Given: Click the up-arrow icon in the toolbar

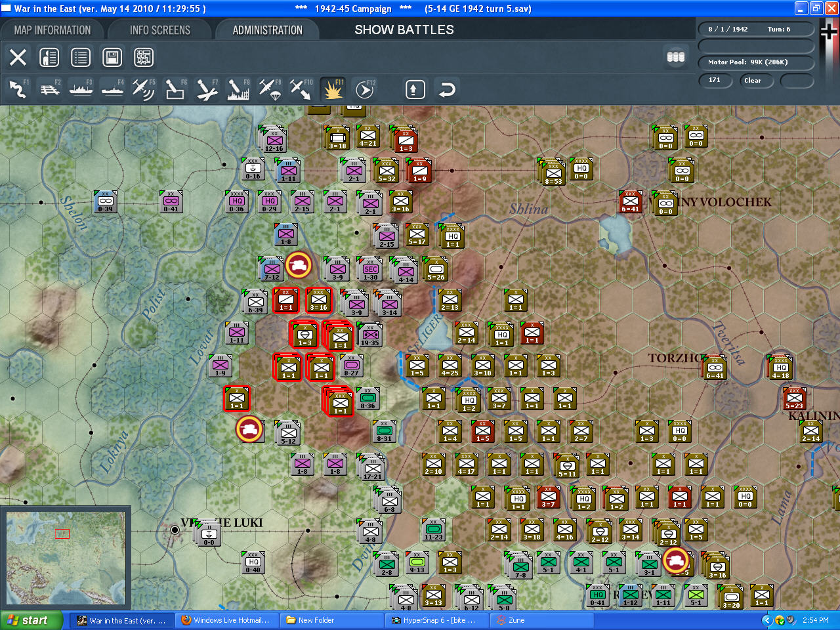Looking at the screenshot, I should [415, 89].
